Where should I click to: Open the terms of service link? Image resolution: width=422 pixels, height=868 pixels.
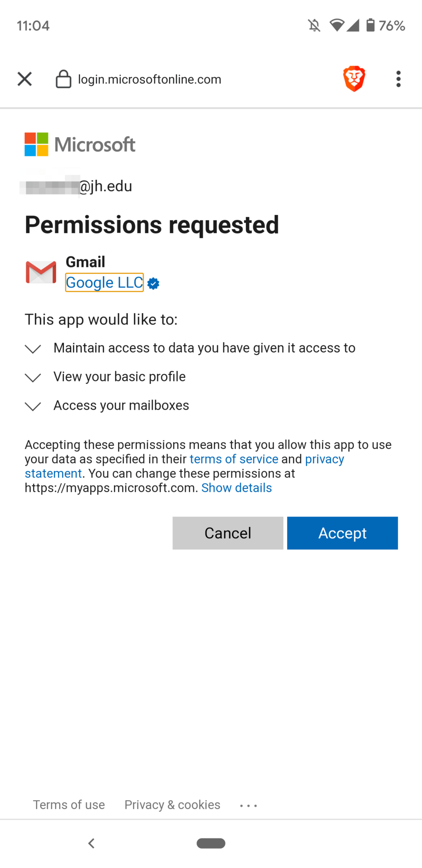234,459
